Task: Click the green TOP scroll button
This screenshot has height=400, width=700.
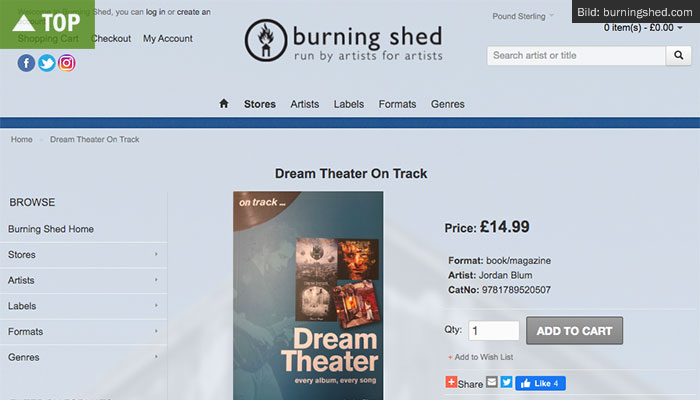Action: pos(47,24)
